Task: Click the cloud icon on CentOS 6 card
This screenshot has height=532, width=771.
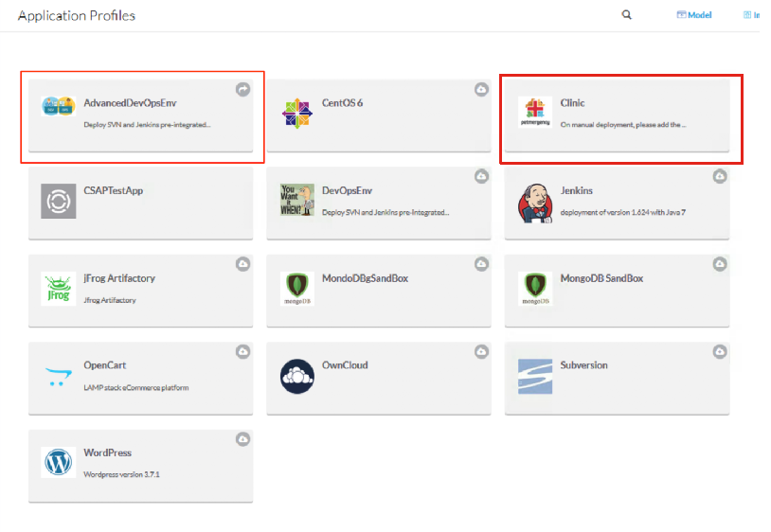Action: [481, 89]
